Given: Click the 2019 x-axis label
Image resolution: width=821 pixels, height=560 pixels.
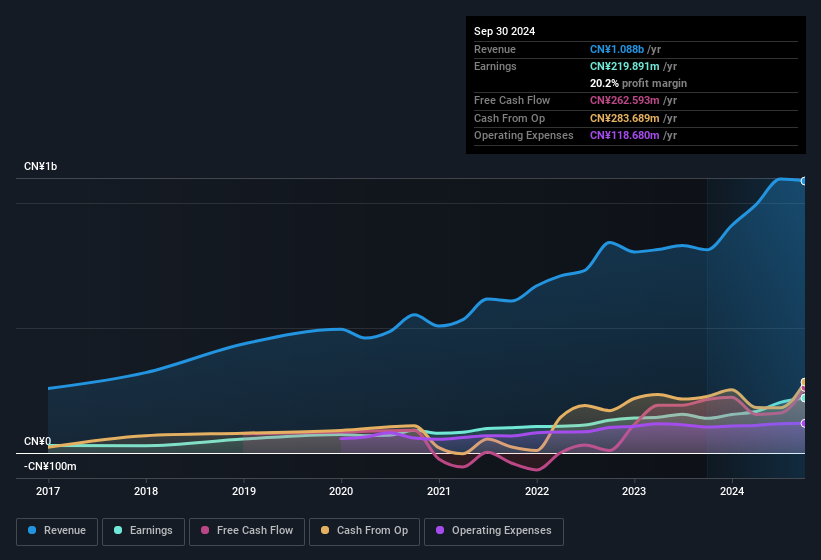Looking at the screenshot, I should tap(244, 491).
